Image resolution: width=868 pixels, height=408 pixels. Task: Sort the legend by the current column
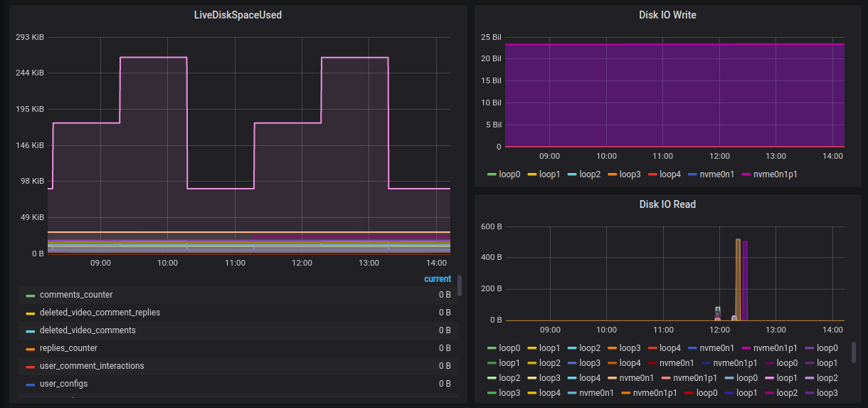(x=438, y=279)
